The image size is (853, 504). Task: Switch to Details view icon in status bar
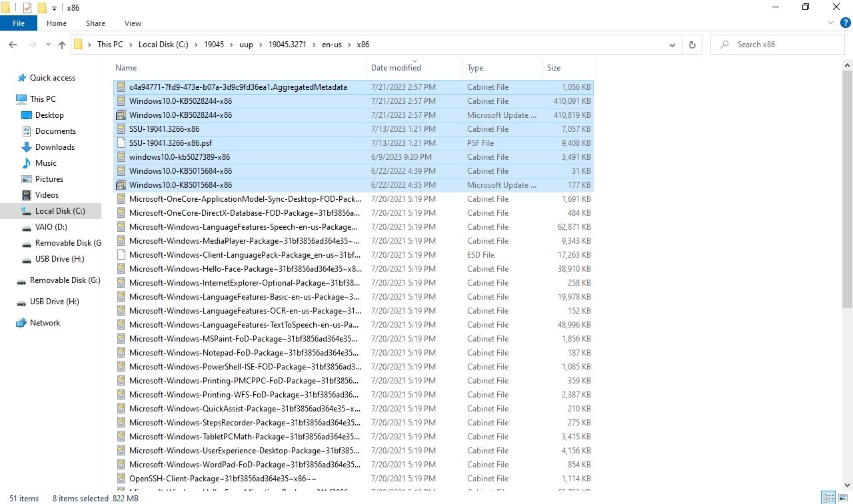pyautogui.click(x=828, y=498)
